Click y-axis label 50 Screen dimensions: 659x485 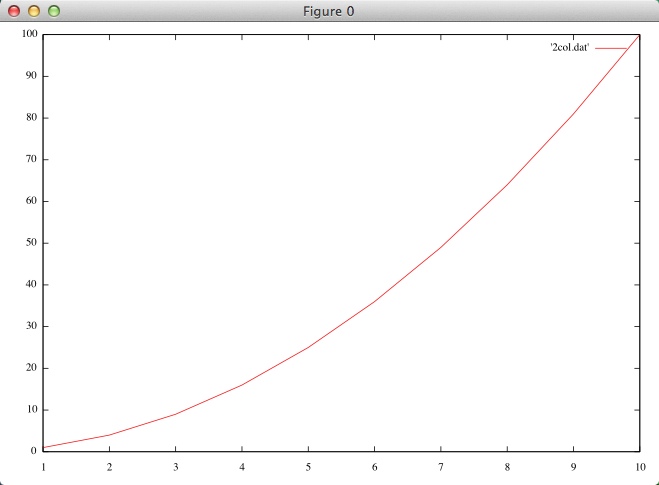tap(32, 242)
